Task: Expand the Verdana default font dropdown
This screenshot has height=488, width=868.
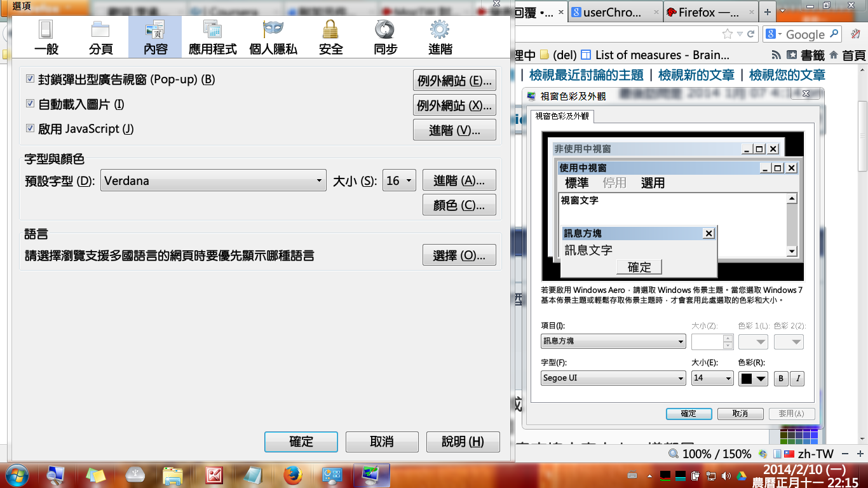Action: [x=213, y=181]
